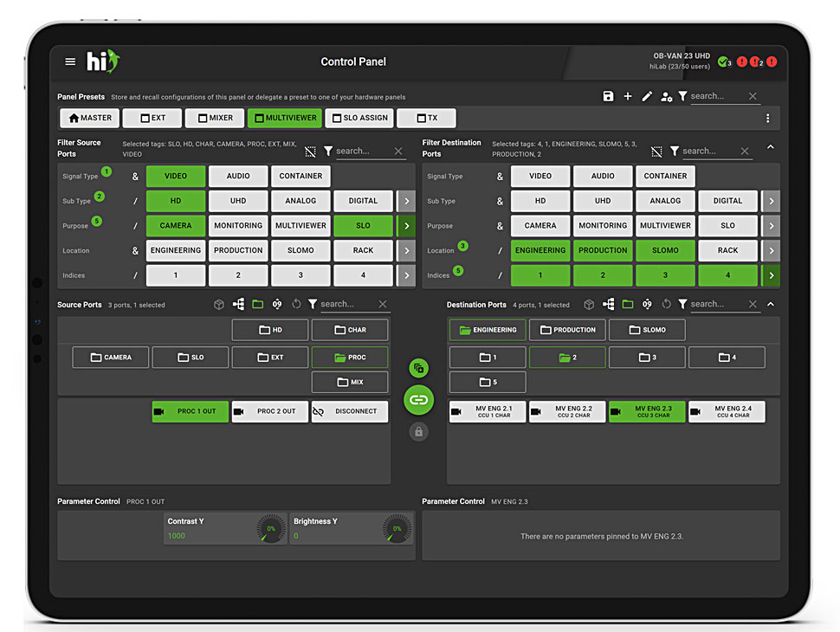Open the SLOMO destination folder

pos(647,330)
